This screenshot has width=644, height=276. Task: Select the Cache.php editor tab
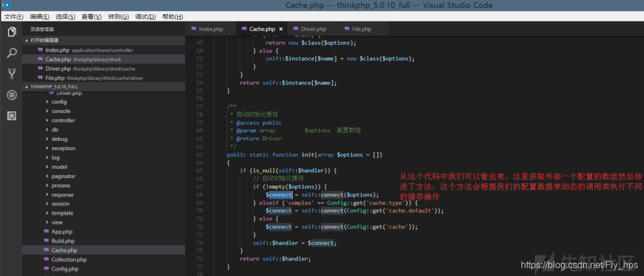(x=262, y=29)
